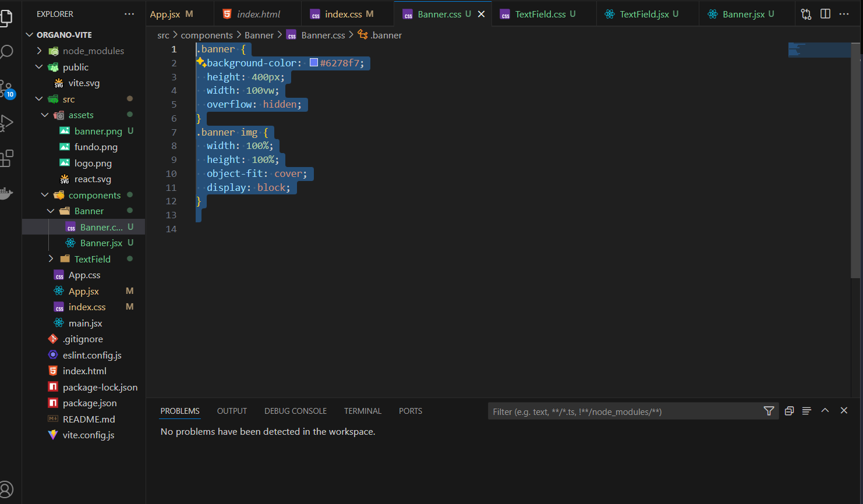Open the OUTPUT panel tab
Image resolution: width=863 pixels, height=504 pixels.
(232, 411)
